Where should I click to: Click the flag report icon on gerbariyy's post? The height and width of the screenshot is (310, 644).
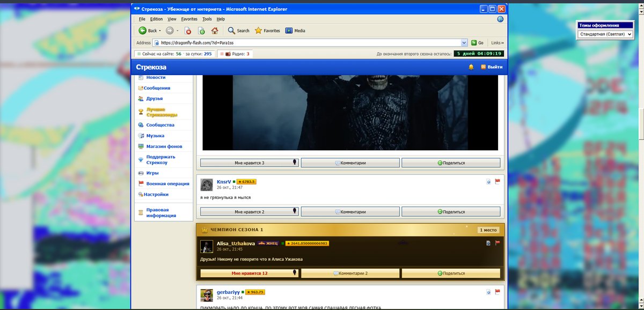(x=497, y=292)
